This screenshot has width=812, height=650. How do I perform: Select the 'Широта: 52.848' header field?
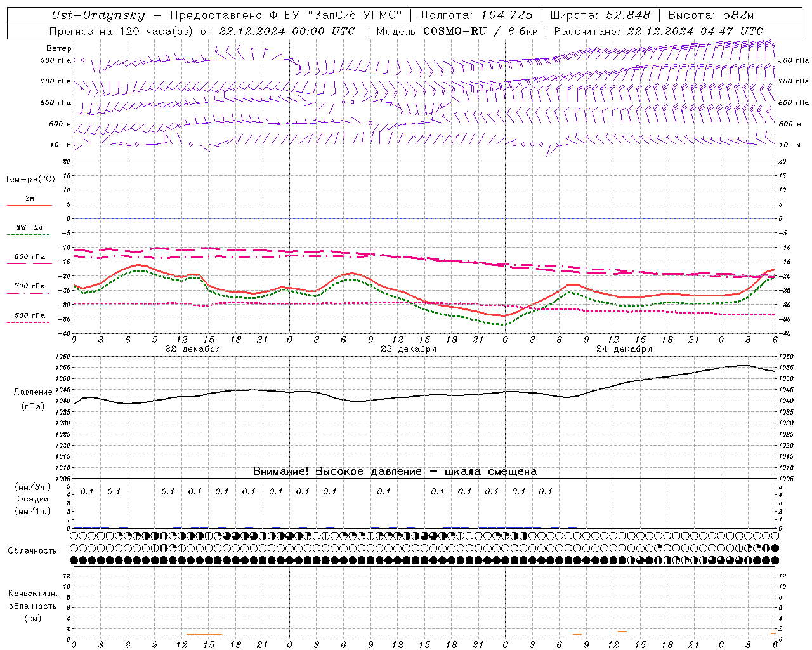(x=600, y=16)
